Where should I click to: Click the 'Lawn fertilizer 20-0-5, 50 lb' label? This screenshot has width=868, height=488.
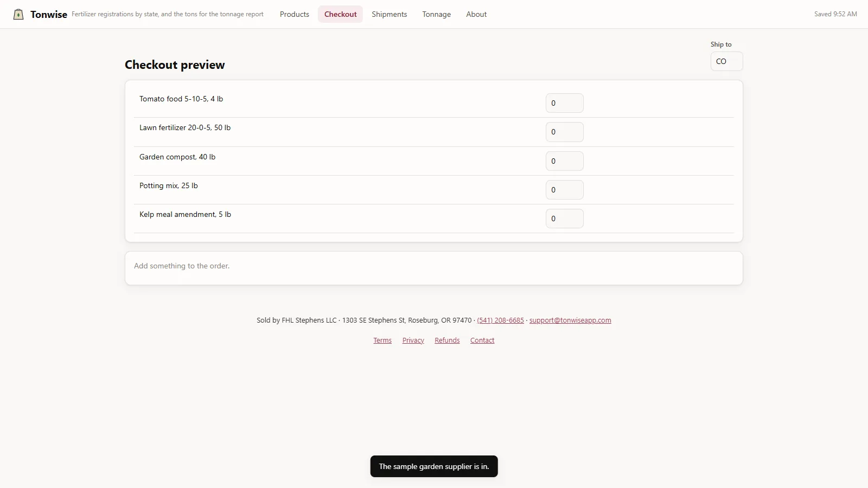185,127
